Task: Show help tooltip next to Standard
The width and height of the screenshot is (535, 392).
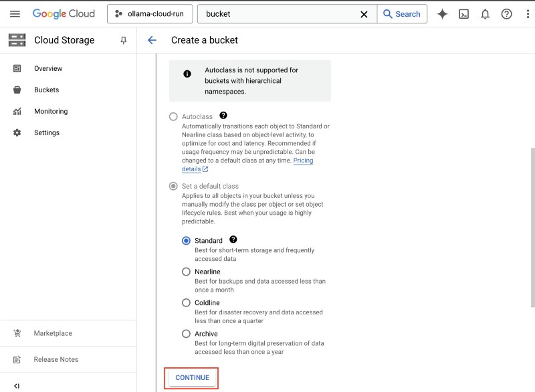Action: coord(233,239)
